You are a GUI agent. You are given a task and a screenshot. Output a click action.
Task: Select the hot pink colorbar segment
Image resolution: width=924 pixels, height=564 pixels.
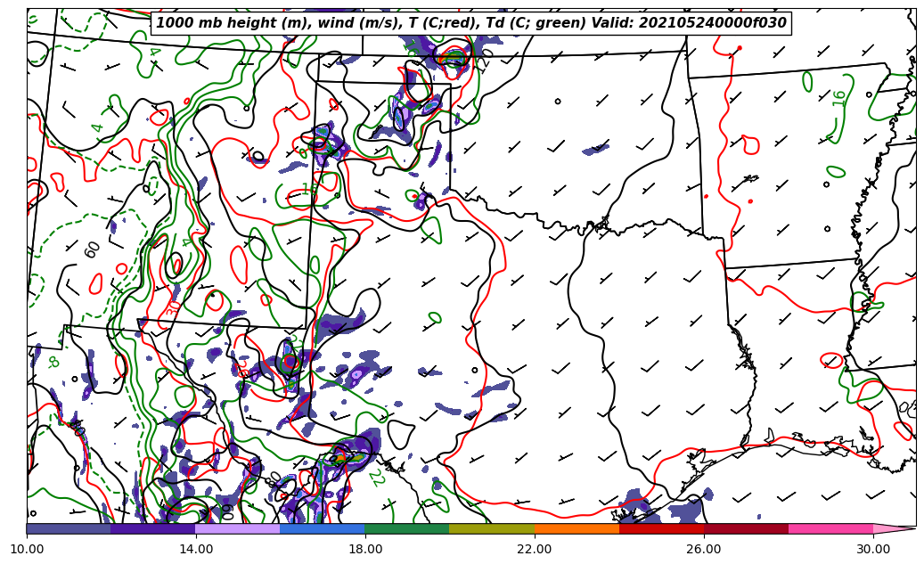pyautogui.click(x=830, y=528)
